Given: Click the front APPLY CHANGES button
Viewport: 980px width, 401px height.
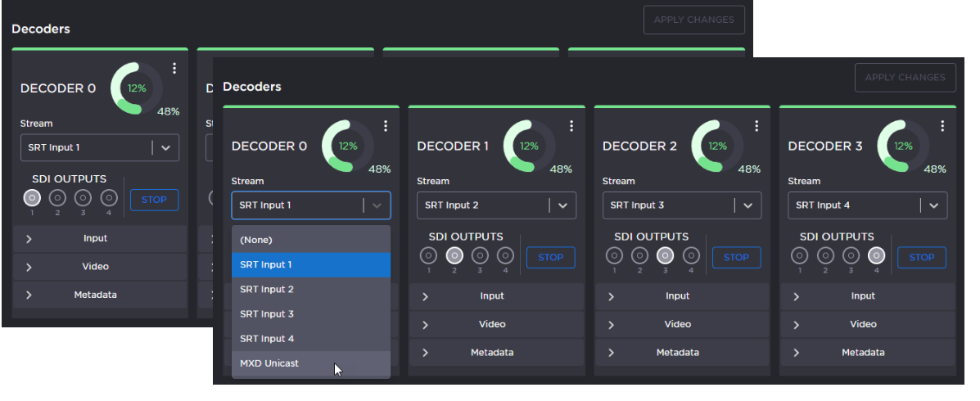Looking at the screenshot, I should pyautogui.click(x=905, y=78).
